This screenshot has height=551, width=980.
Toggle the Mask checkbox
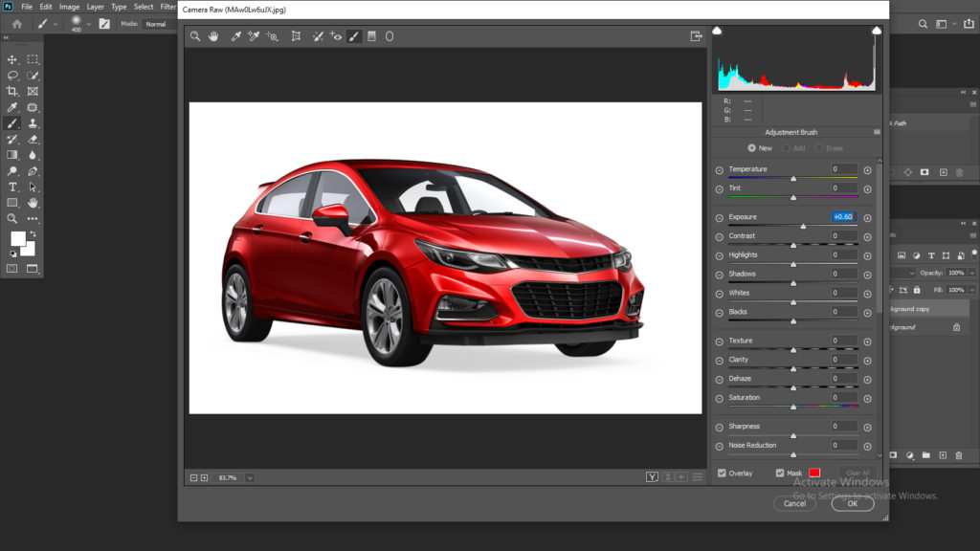tap(779, 473)
